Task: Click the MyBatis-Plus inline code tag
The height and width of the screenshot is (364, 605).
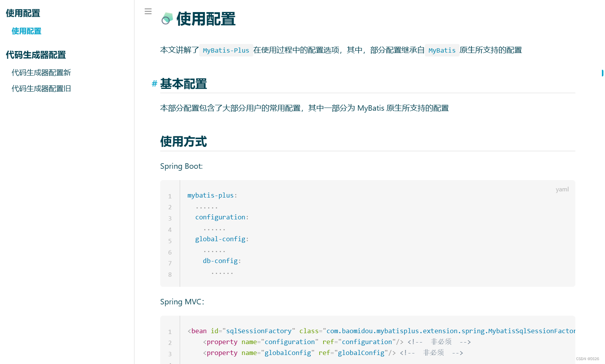Action: [x=226, y=50]
